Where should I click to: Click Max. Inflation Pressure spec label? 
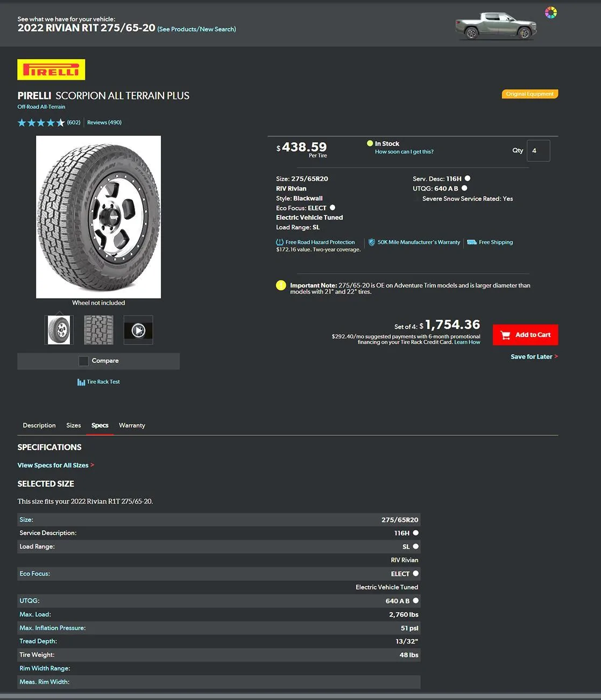pos(53,628)
